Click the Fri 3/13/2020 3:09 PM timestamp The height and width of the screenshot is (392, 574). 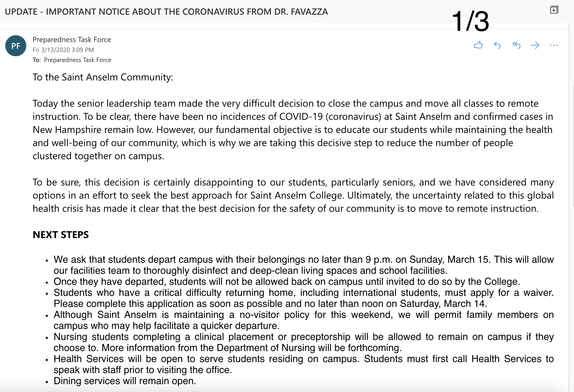pyautogui.click(x=63, y=50)
